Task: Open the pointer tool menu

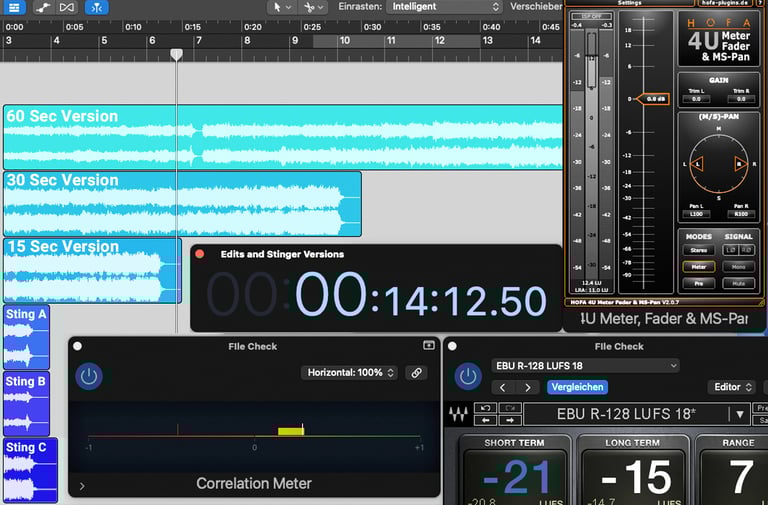Action: [x=282, y=7]
